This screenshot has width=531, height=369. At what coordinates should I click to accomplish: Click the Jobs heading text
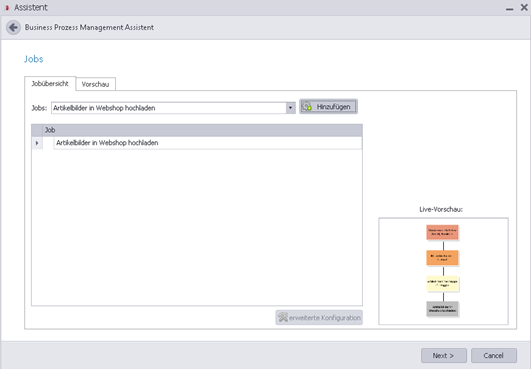[x=34, y=59]
